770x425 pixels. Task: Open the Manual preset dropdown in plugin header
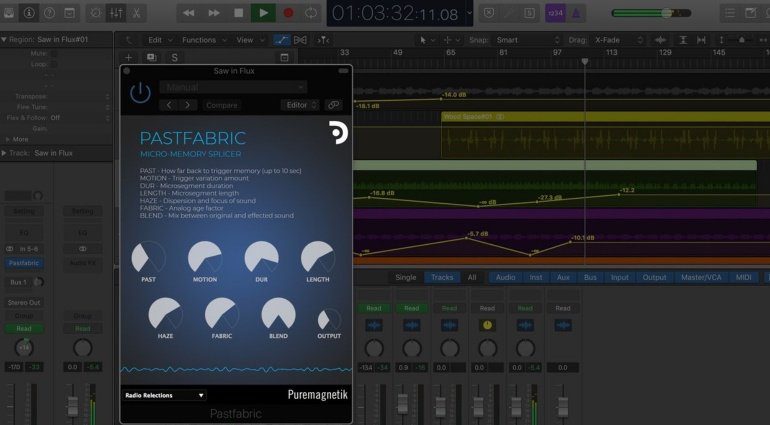tap(230, 87)
